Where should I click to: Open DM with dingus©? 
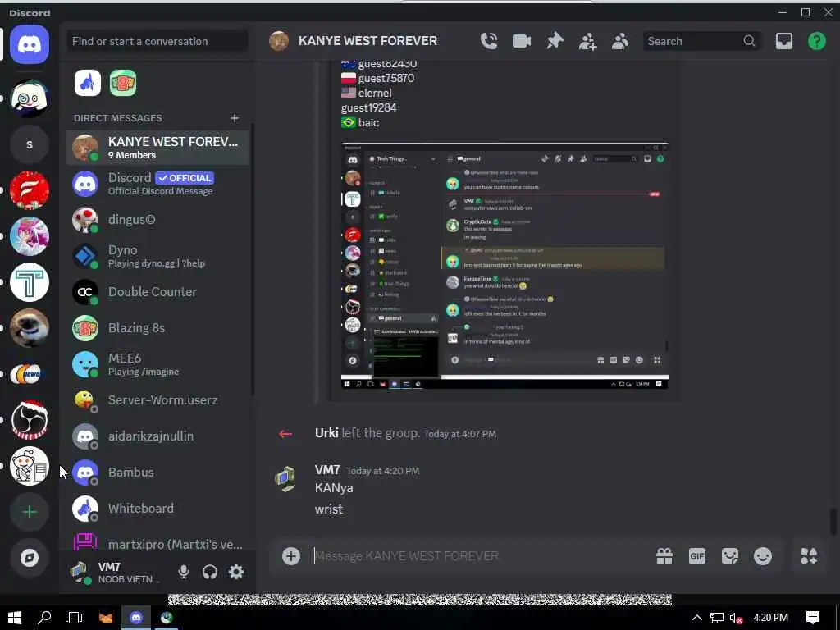pyautogui.click(x=158, y=220)
